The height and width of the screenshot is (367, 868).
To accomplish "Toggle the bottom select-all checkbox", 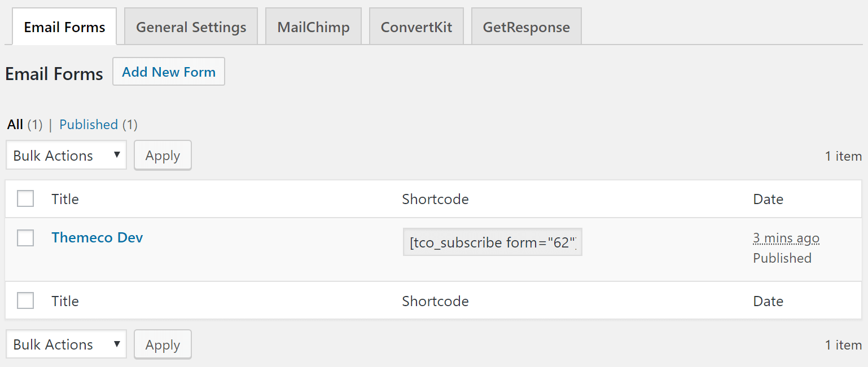I will (x=25, y=300).
